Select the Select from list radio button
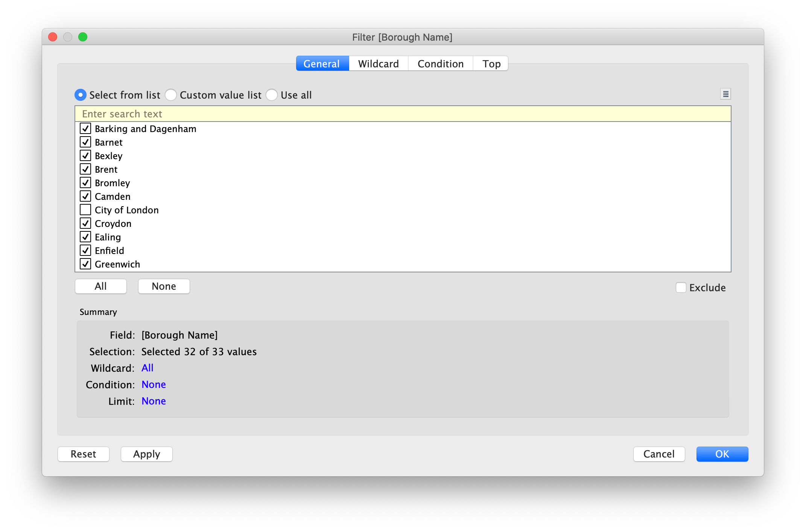Screen dimensions: 806x532 [x=81, y=95]
